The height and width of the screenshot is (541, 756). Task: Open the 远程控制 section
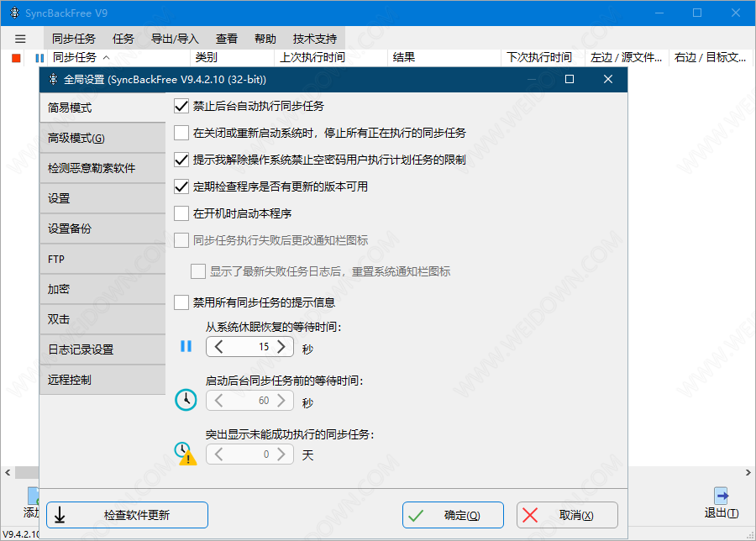(102, 380)
